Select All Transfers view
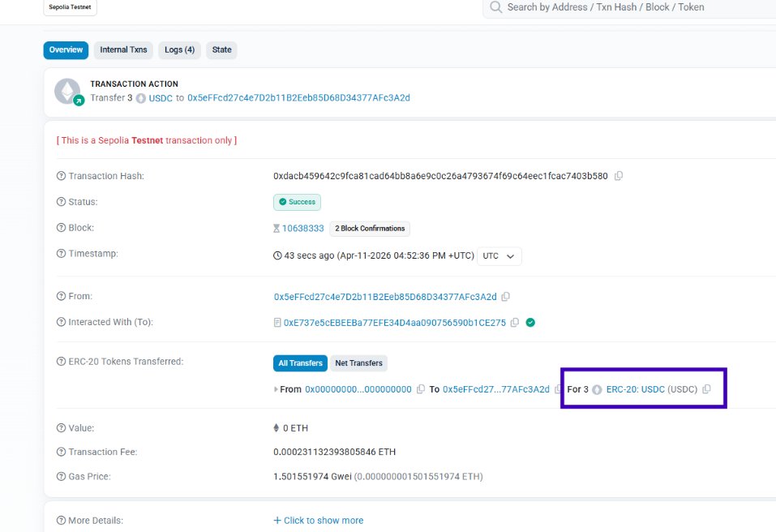 coord(300,363)
